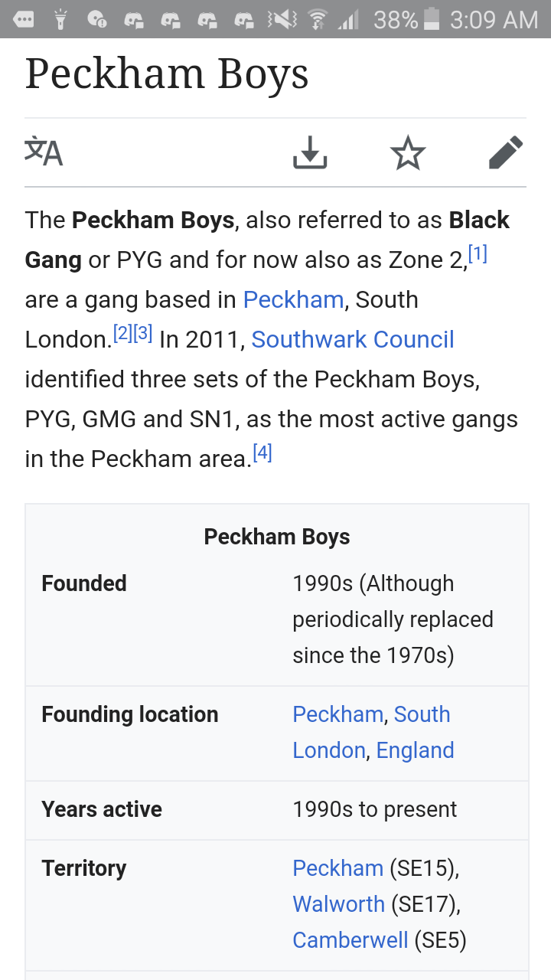Image resolution: width=551 pixels, height=980 pixels.
Task: Open the Camberwell territory link
Action: (x=350, y=940)
